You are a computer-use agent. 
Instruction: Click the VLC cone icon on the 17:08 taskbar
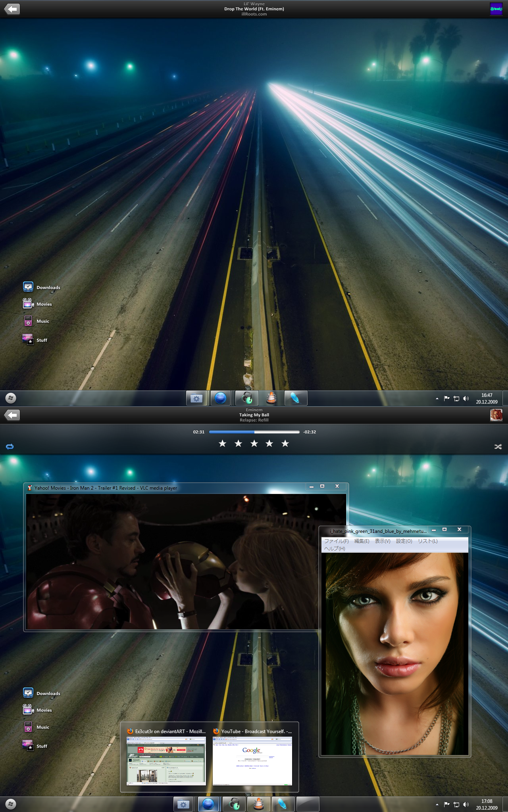(259, 804)
